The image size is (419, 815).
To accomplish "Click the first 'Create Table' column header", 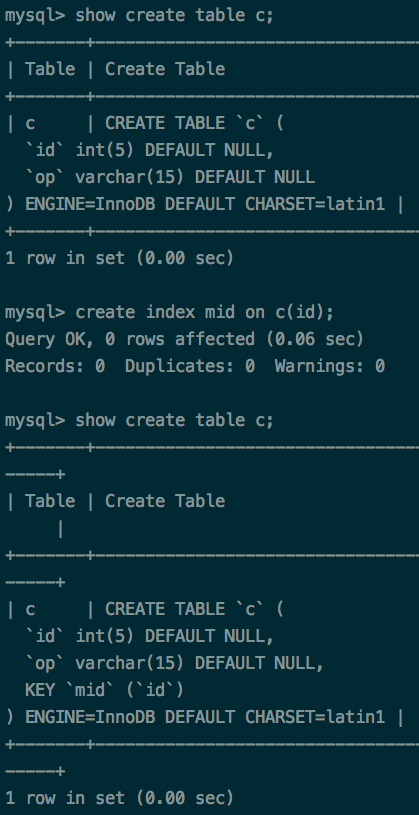I will coord(165,69).
